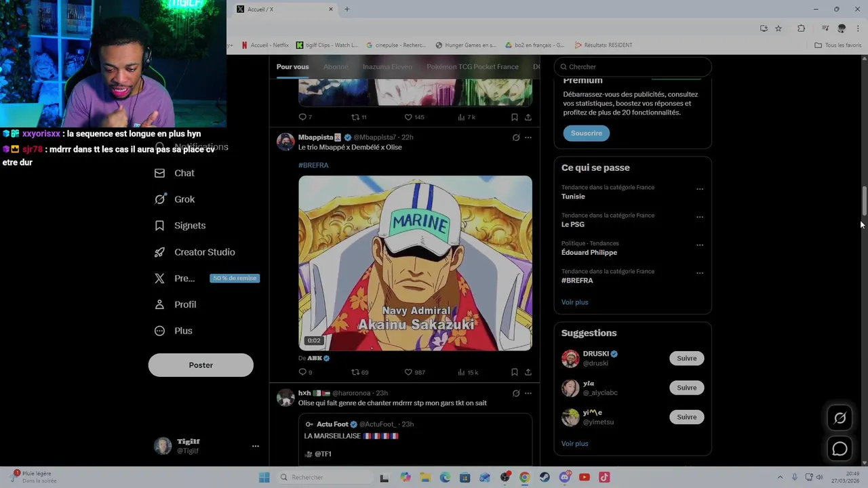Click the Chercher search field
Screen dimensions: 868x488
[633, 66]
